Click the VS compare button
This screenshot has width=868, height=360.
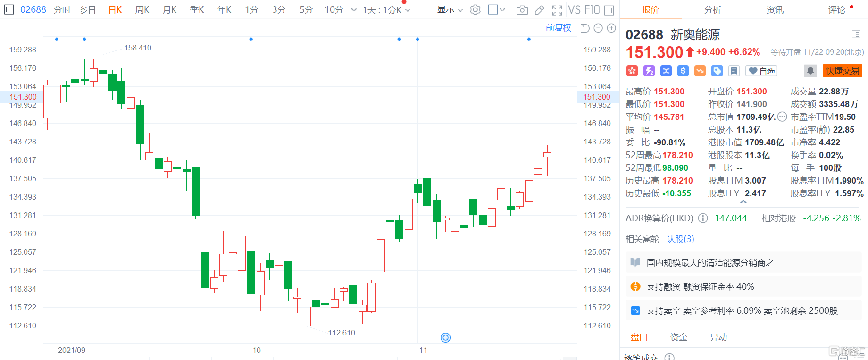574,10
